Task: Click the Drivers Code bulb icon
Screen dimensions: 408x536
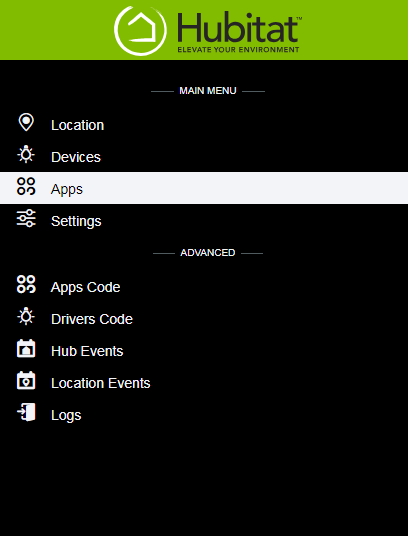Action: click(26, 316)
